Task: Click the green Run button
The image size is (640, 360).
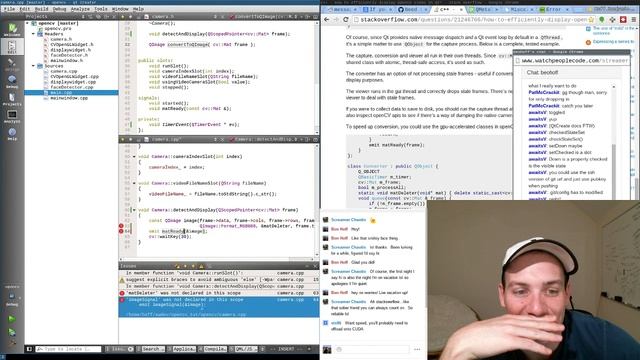Action: pyautogui.click(x=12, y=319)
